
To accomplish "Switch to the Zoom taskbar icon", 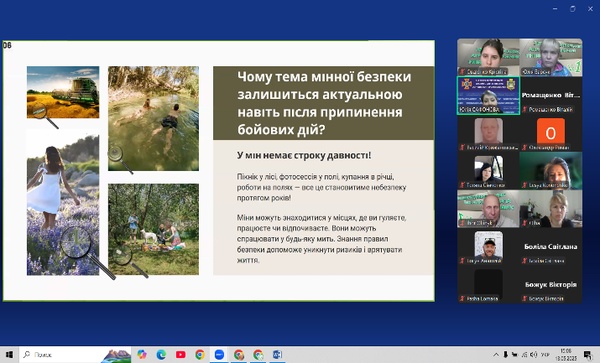I will coord(219,355).
